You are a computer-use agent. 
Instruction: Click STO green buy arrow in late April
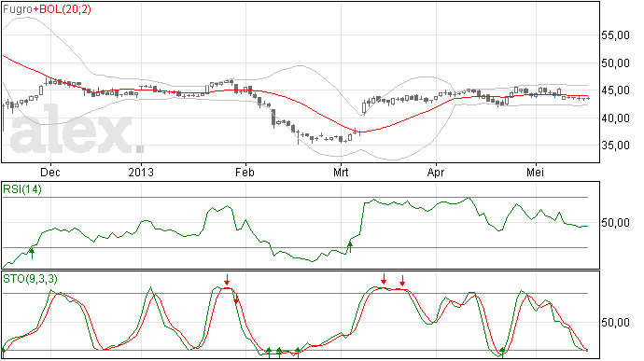502,353
